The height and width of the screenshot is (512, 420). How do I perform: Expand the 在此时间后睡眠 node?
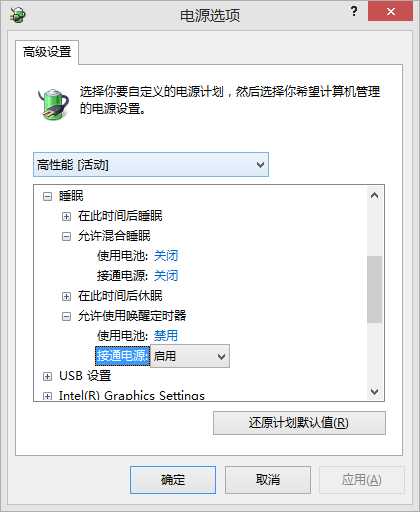pos(66,216)
